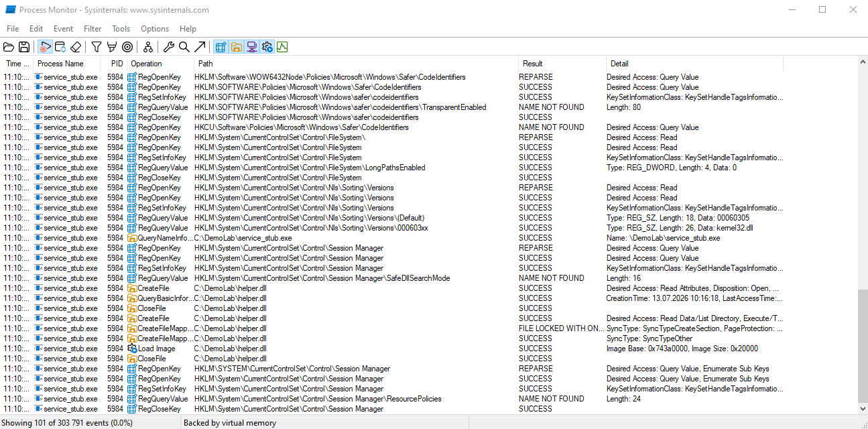Open the Options menu
Image resolution: width=868 pixels, height=429 pixels.
[x=155, y=29]
